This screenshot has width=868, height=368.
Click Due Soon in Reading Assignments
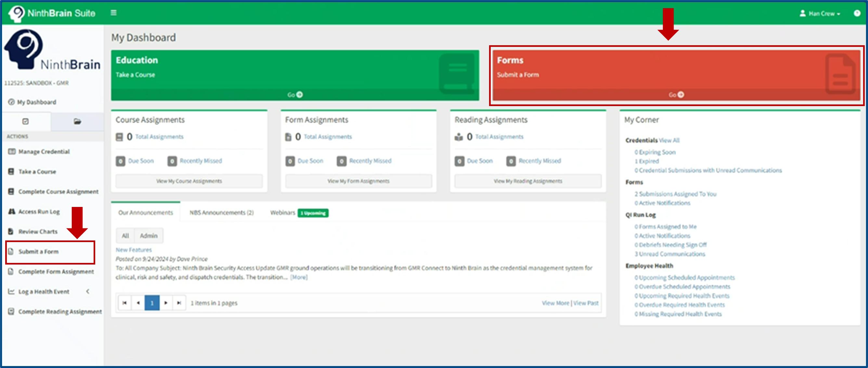coord(480,161)
